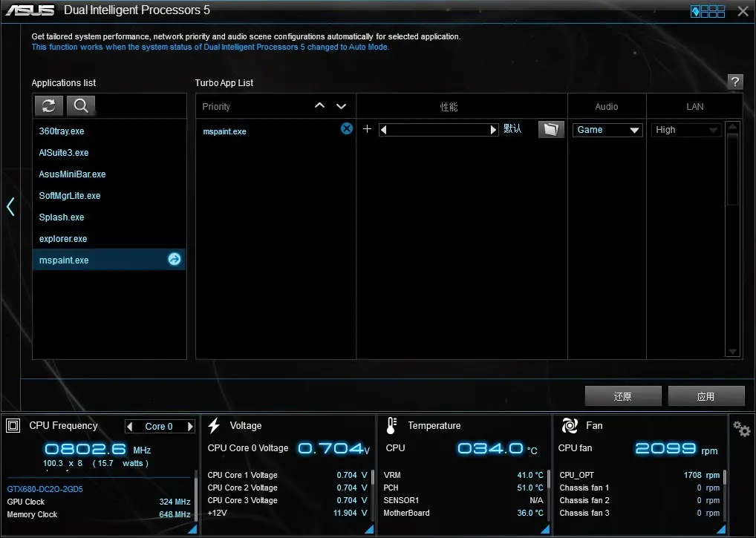The width and height of the screenshot is (756, 538).
Task: Select AsusMiniBar.exe in Applications list
Action: [109, 174]
